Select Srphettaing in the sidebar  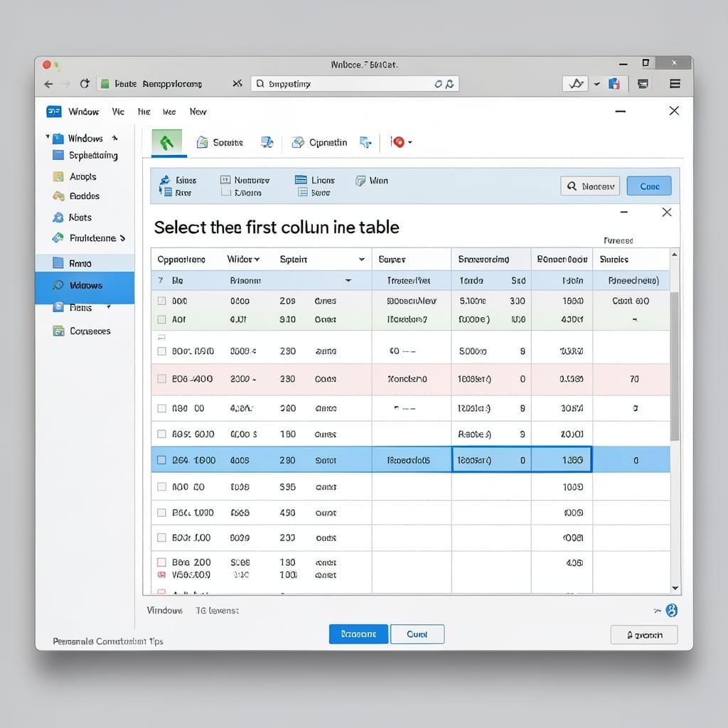click(93, 156)
